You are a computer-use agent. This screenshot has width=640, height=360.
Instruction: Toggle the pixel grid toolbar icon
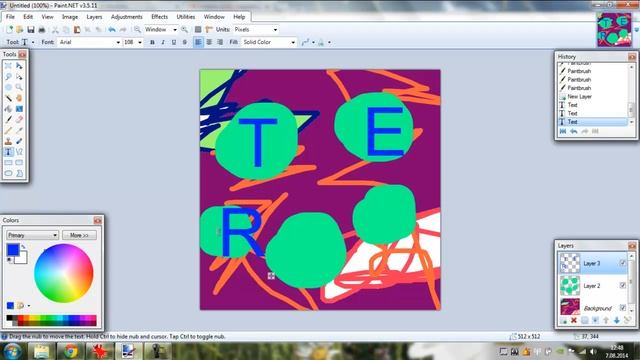198,29
